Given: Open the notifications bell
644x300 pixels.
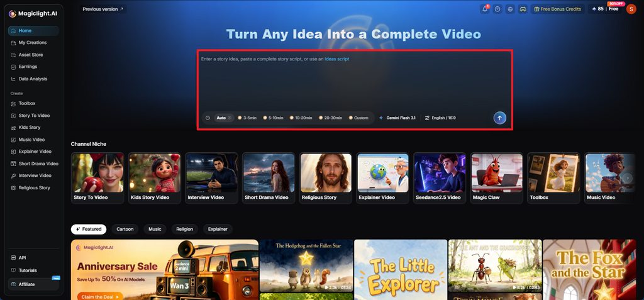Looking at the screenshot, I should (x=485, y=9).
